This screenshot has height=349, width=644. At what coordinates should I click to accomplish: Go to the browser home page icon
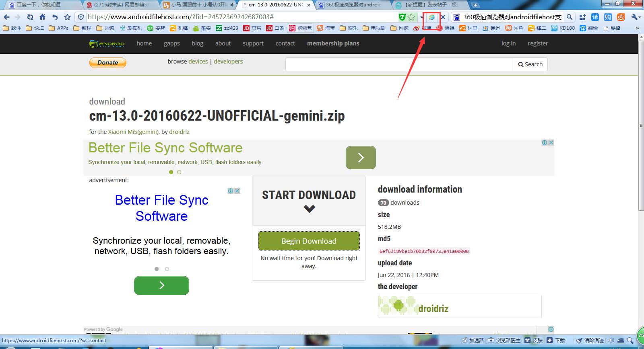click(42, 17)
